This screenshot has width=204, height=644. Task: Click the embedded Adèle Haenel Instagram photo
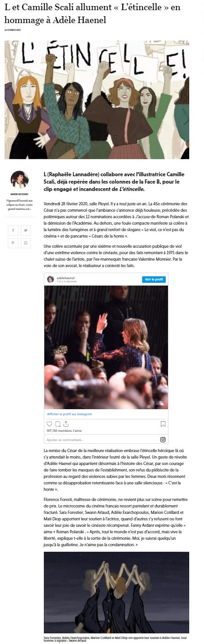[x=106, y=347]
